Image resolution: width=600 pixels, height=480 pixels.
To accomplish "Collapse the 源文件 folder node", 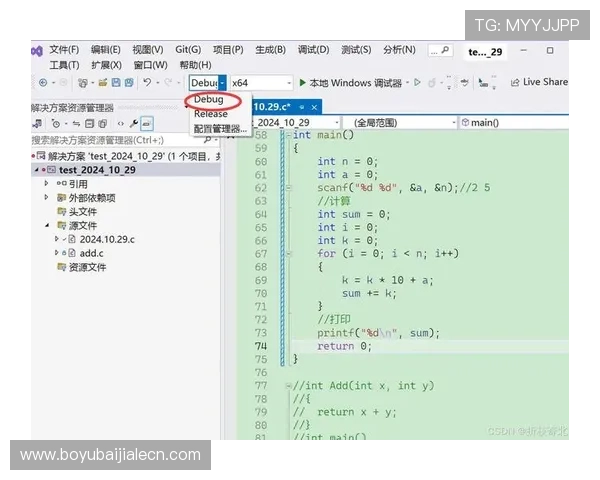I will point(46,226).
